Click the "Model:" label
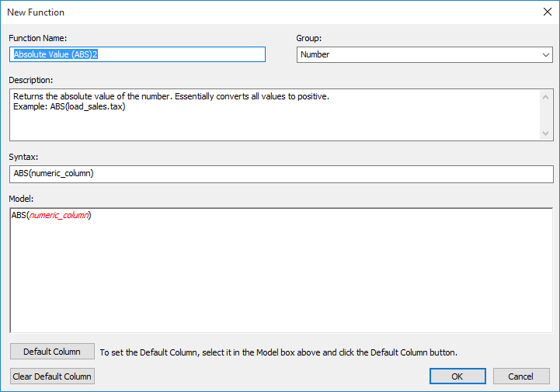This screenshot has width=560, height=392. tap(23, 199)
